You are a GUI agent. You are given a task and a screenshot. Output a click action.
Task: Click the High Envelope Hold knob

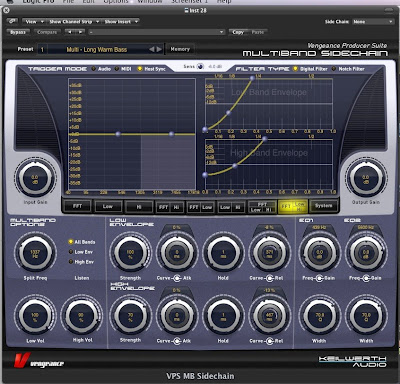click(x=223, y=316)
